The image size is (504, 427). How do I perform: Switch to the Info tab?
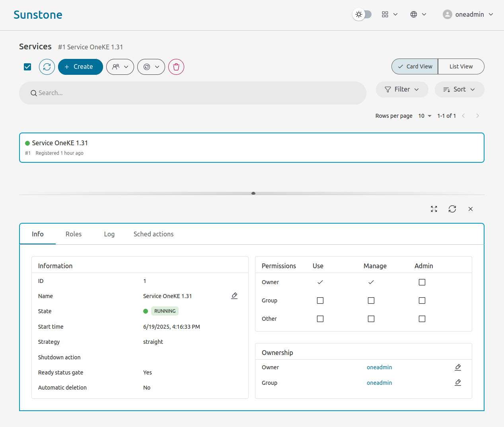(x=38, y=234)
